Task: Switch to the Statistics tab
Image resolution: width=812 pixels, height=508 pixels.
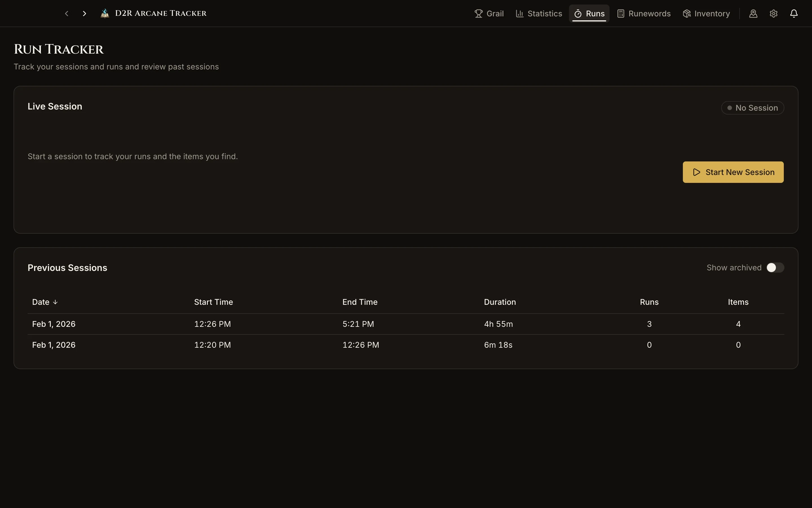Action: click(539, 14)
